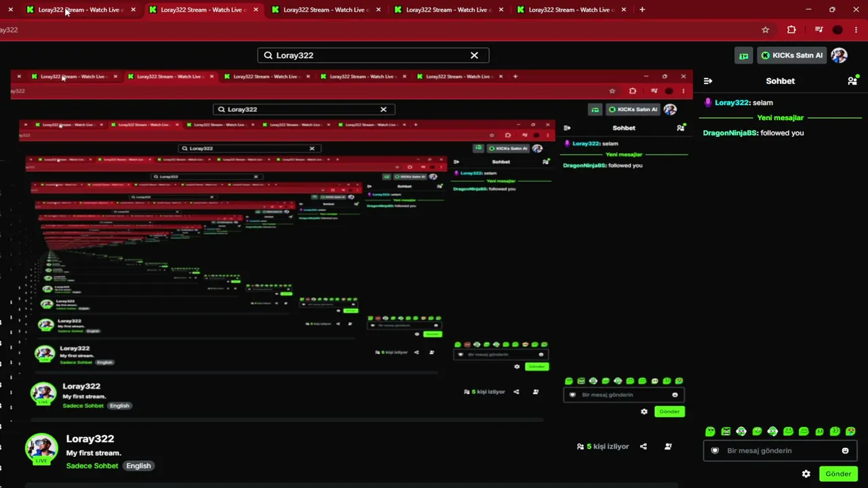Open the browser three-dot menu
This screenshot has width=868, height=488.
point(856,30)
